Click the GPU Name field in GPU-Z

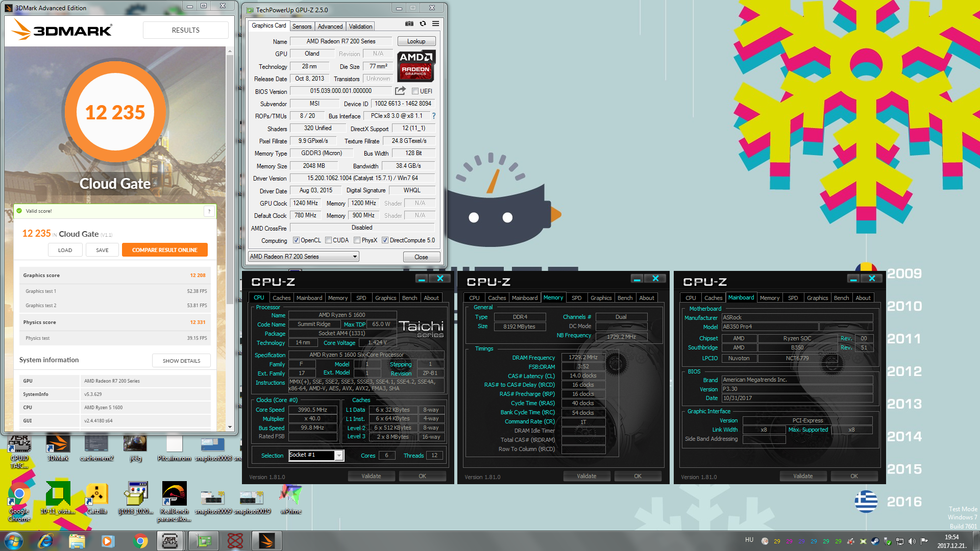pyautogui.click(x=341, y=41)
